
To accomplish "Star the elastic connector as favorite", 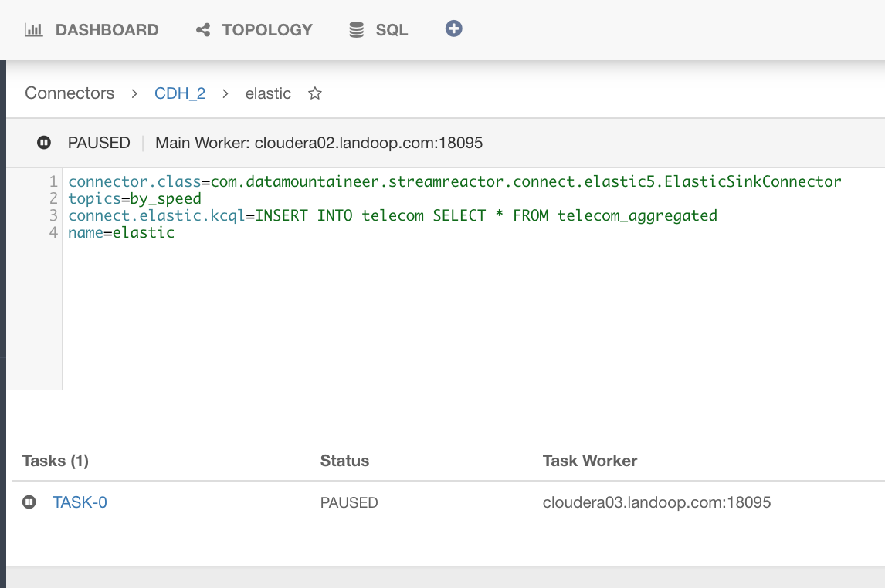I will pyautogui.click(x=315, y=93).
